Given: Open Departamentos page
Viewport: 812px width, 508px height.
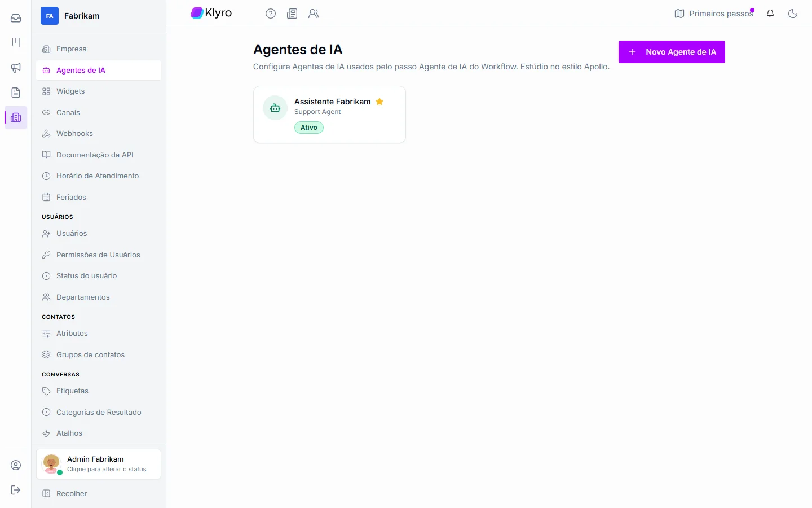Looking at the screenshot, I should point(99,297).
